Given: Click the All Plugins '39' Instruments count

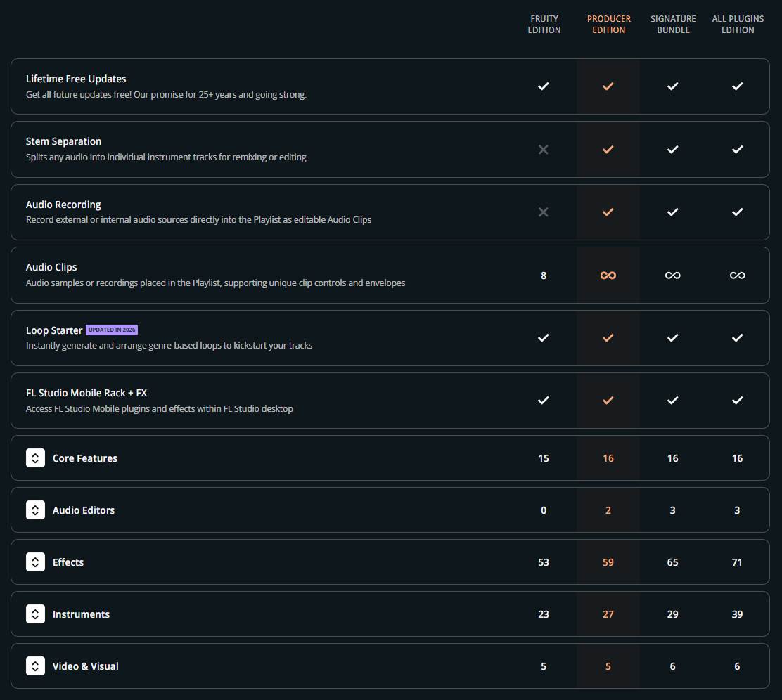Looking at the screenshot, I should click(737, 614).
